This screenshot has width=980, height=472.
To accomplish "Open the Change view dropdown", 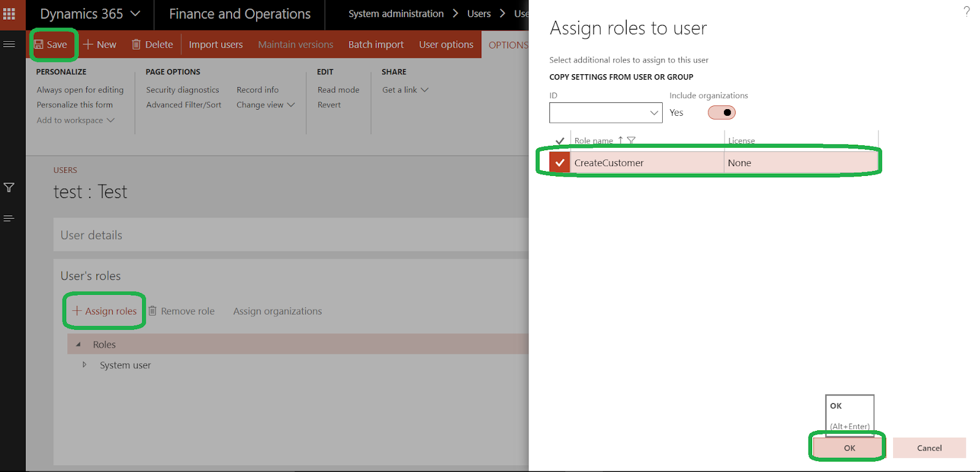I will 265,105.
